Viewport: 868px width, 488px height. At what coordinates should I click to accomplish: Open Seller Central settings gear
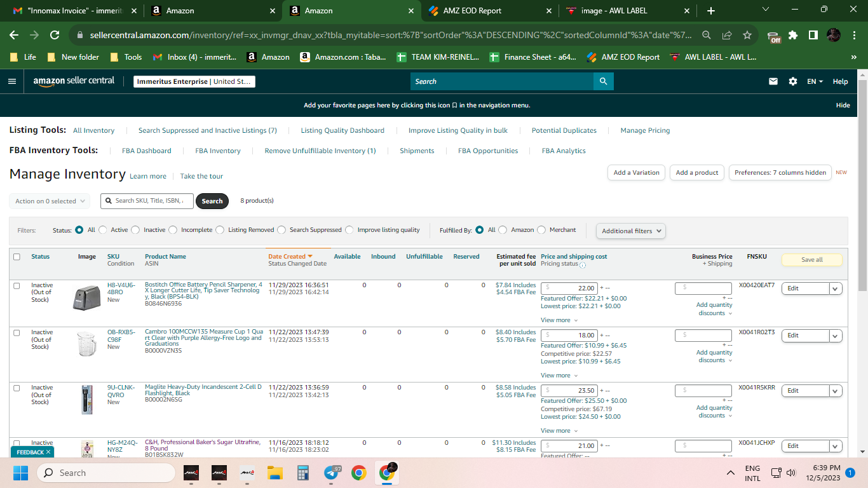tap(793, 81)
